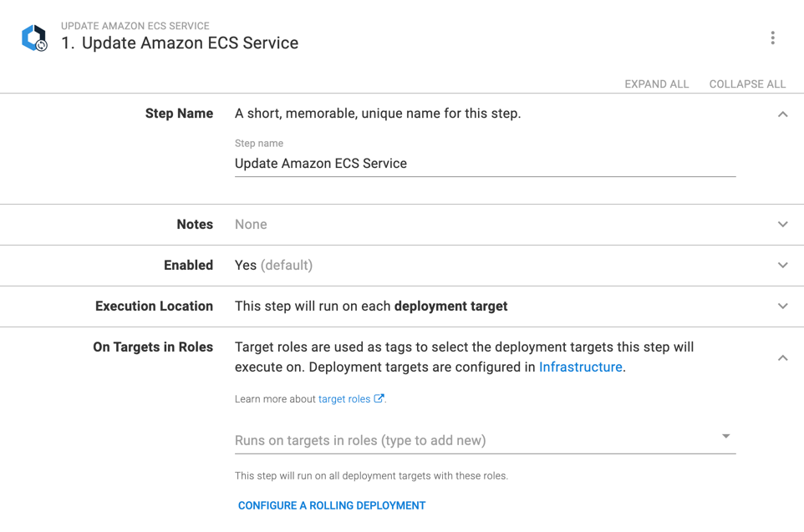804x532 pixels.
Task: Click the Expand All button
Action: click(656, 84)
